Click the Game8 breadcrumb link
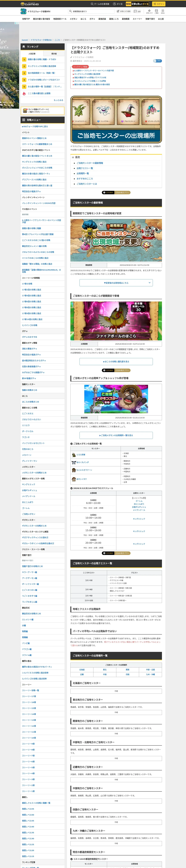Image resolution: width=186 pixels, height=868 pixels. (25, 40)
